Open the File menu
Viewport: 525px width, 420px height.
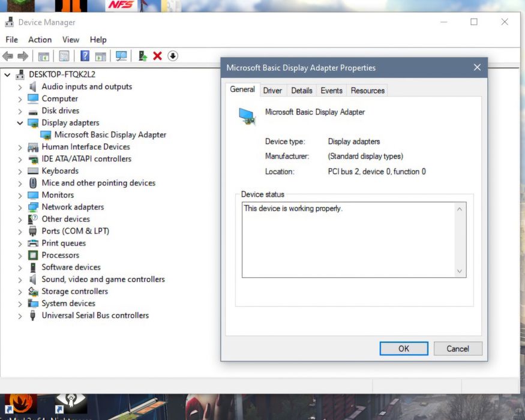click(x=12, y=40)
